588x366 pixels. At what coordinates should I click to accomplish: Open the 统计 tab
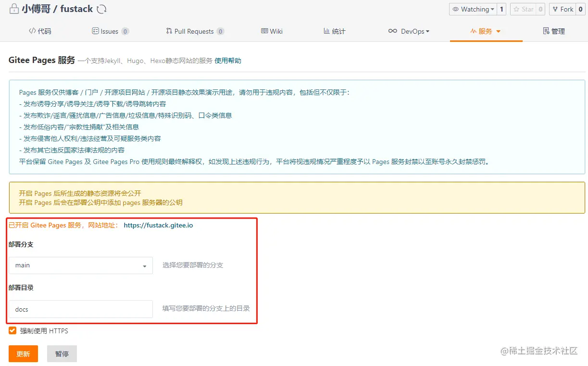[x=335, y=31]
